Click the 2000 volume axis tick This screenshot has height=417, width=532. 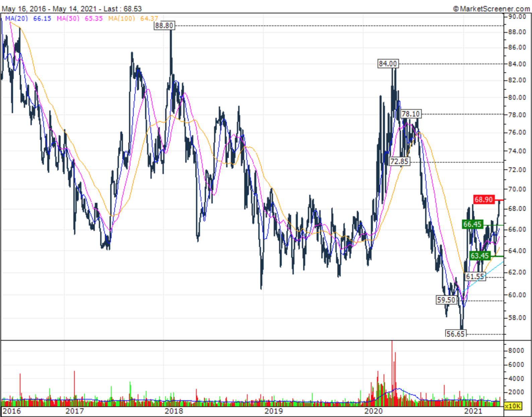coord(516,392)
